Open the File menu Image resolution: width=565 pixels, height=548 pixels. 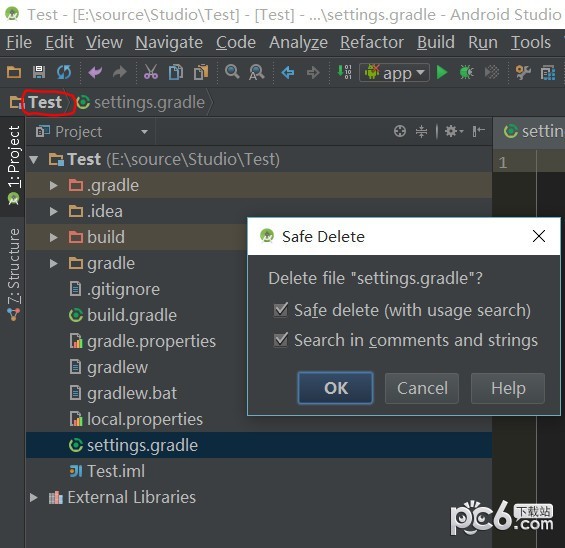pyautogui.click(x=19, y=43)
